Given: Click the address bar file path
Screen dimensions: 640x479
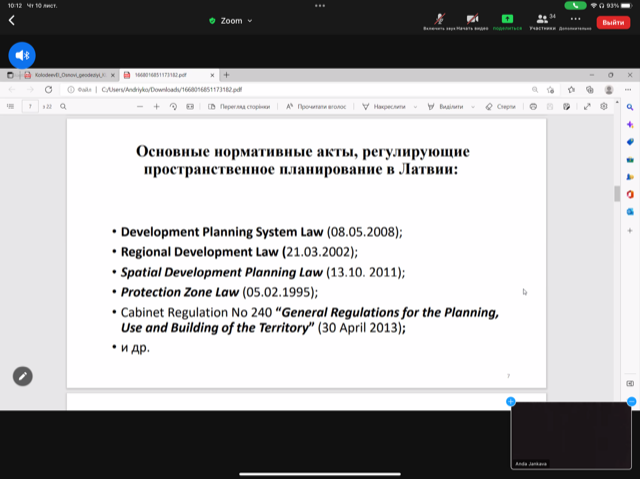Looking at the screenshot, I should click(172, 90).
